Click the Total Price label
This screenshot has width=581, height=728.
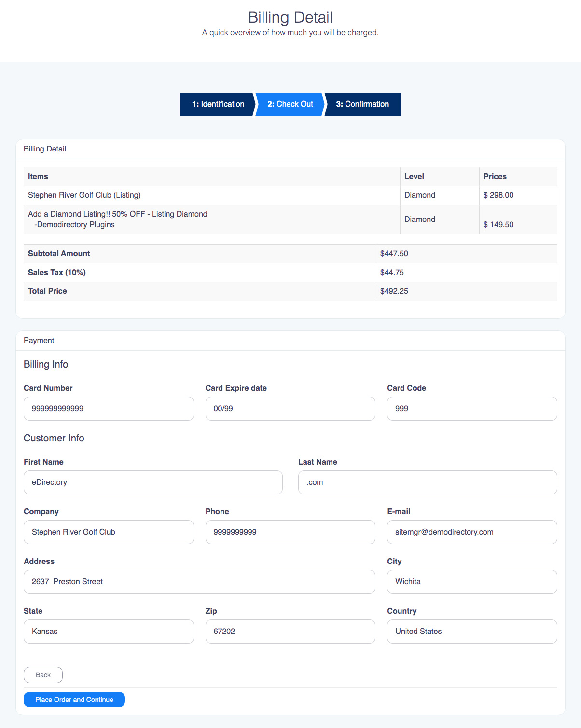pyautogui.click(x=47, y=291)
